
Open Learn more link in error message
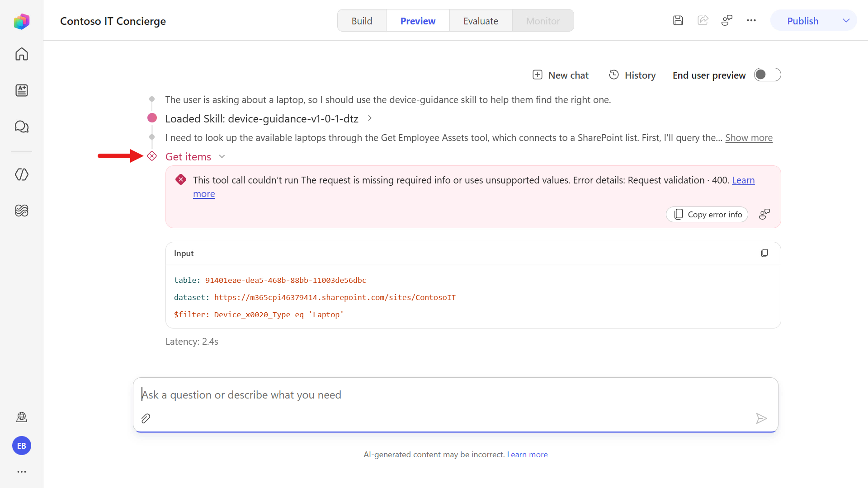pos(743,180)
